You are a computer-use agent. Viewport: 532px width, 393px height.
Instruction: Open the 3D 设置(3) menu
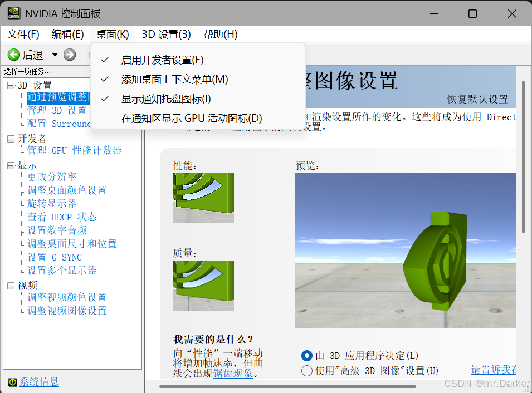pos(166,35)
